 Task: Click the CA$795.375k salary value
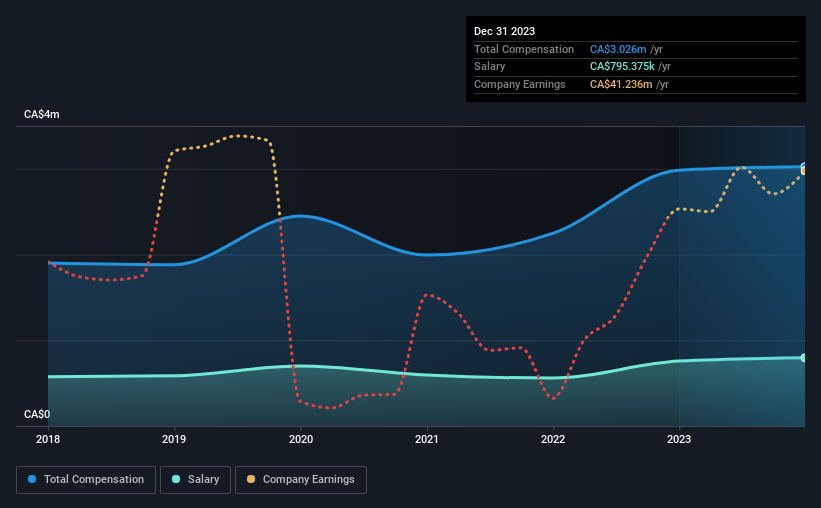pyautogui.click(x=622, y=67)
